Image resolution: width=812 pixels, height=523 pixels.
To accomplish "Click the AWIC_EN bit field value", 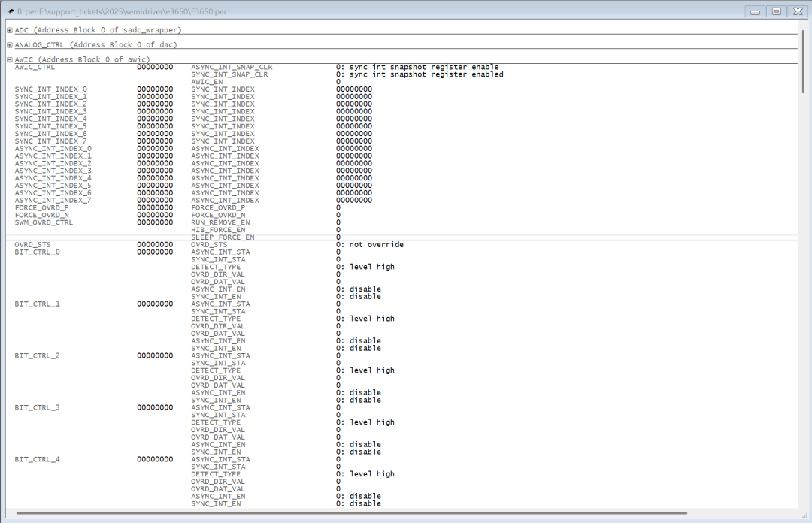I will 338,82.
